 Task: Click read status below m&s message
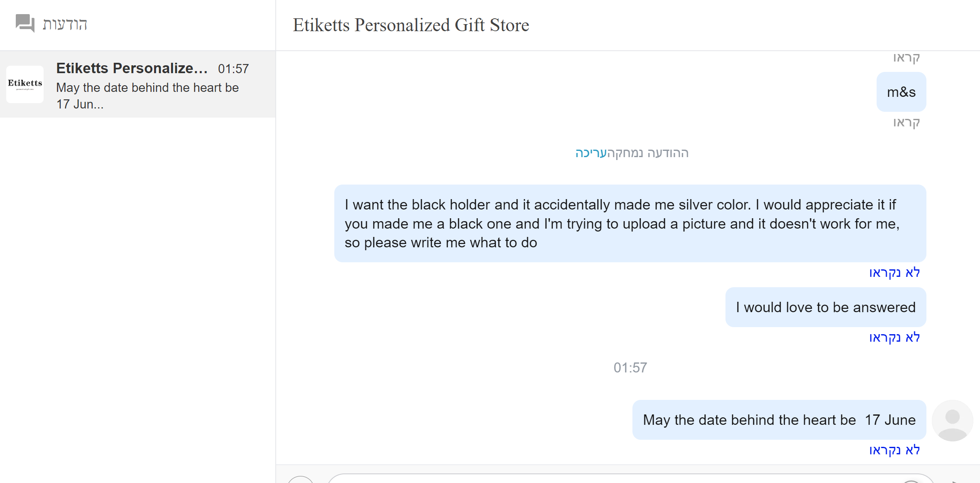[906, 123]
